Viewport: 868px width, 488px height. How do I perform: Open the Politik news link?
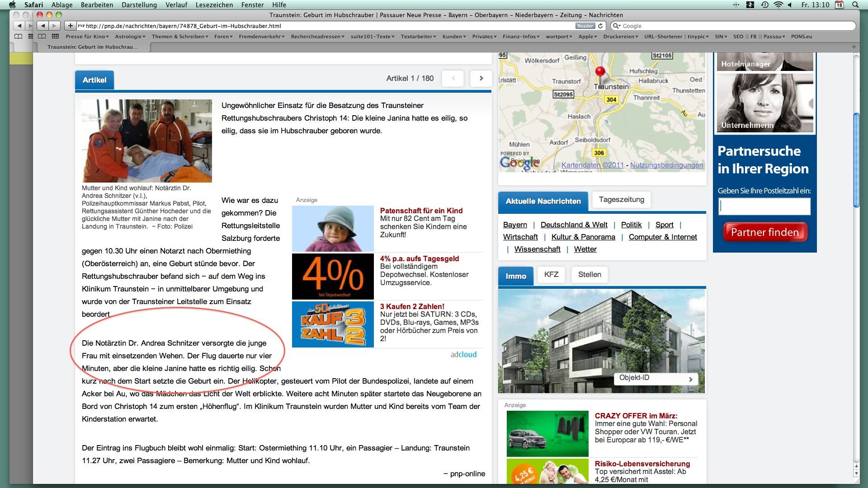(x=631, y=225)
